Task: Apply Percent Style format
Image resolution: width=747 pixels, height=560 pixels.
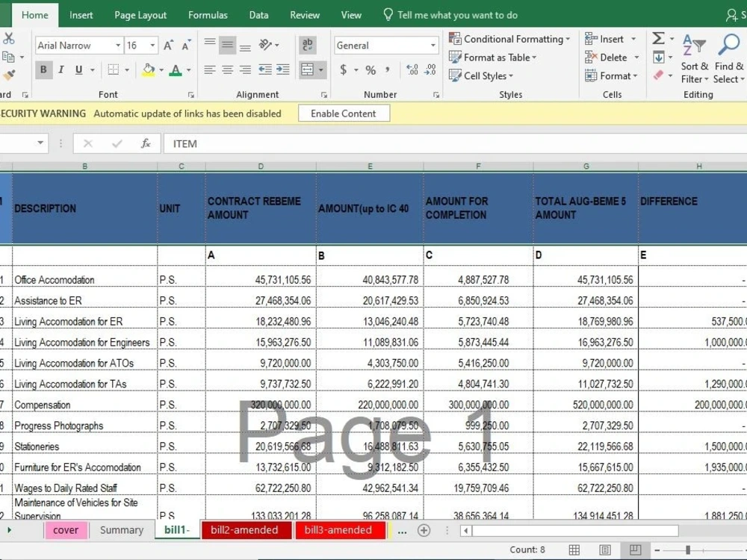Action: [x=371, y=70]
